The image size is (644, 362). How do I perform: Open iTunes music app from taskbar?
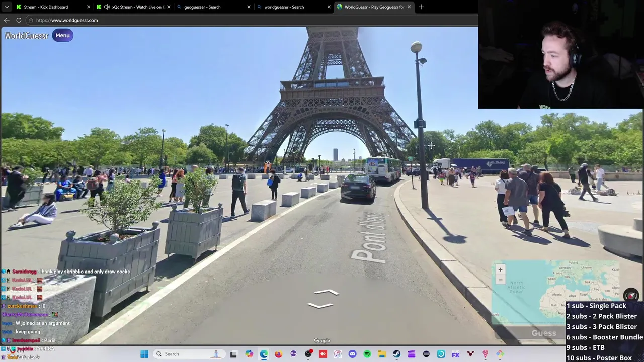coord(338,354)
